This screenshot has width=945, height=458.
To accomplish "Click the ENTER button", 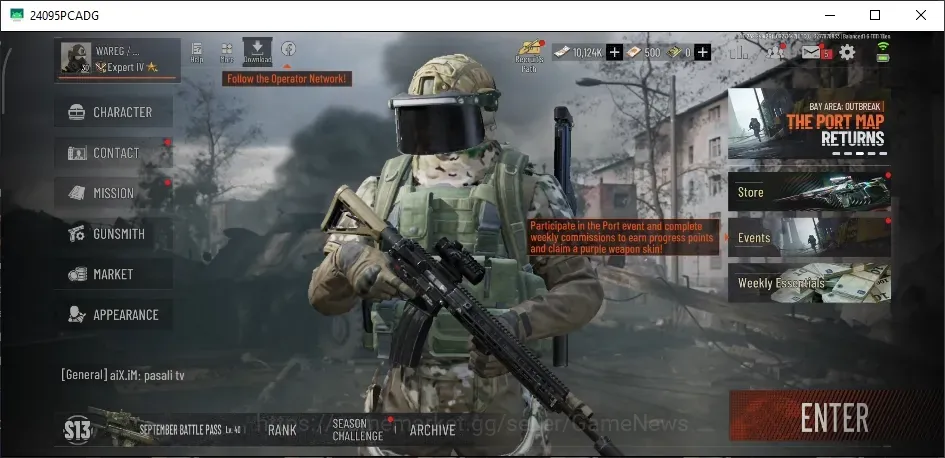I will 834,417.
